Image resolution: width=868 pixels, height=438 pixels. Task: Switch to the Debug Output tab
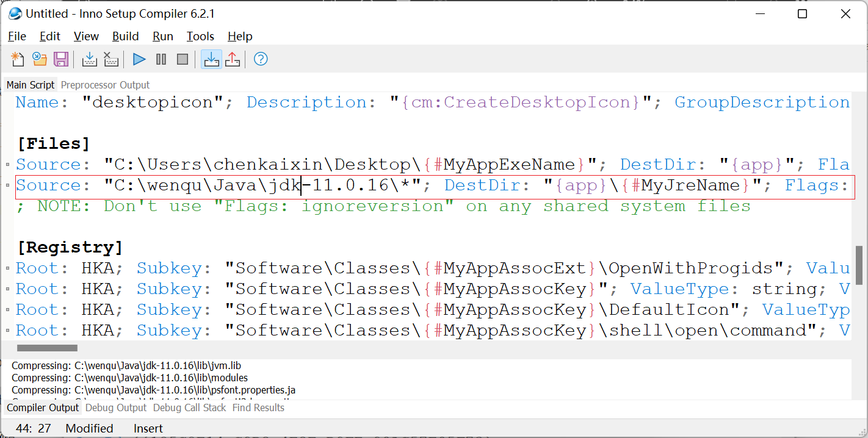[116, 407]
